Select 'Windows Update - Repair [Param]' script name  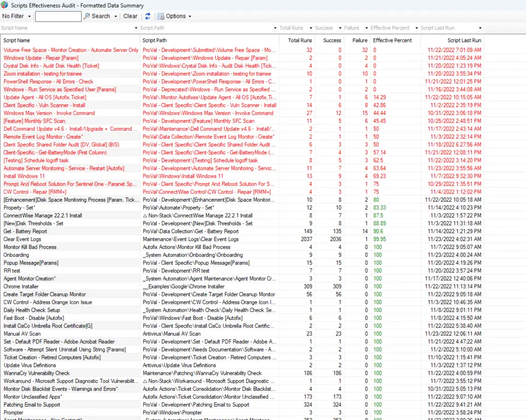tap(41, 58)
